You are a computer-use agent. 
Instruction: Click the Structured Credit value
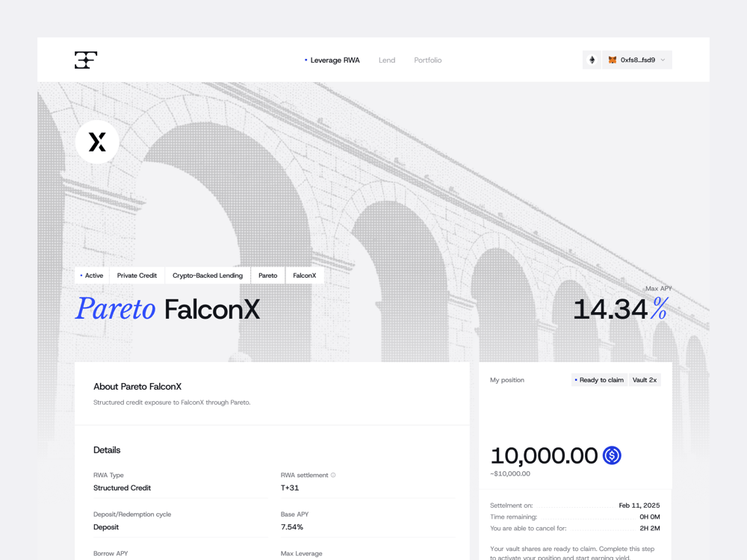tap(122, 488)
